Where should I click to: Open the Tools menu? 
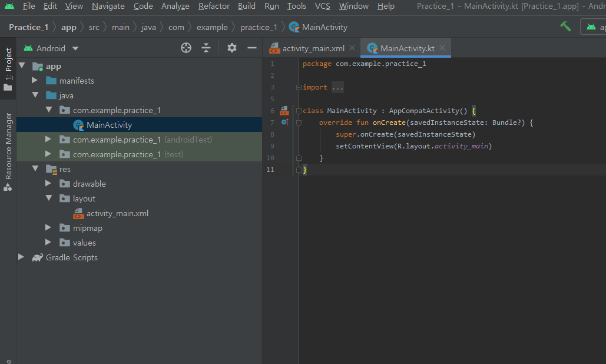pyautogui.click(x=296, y=6)
